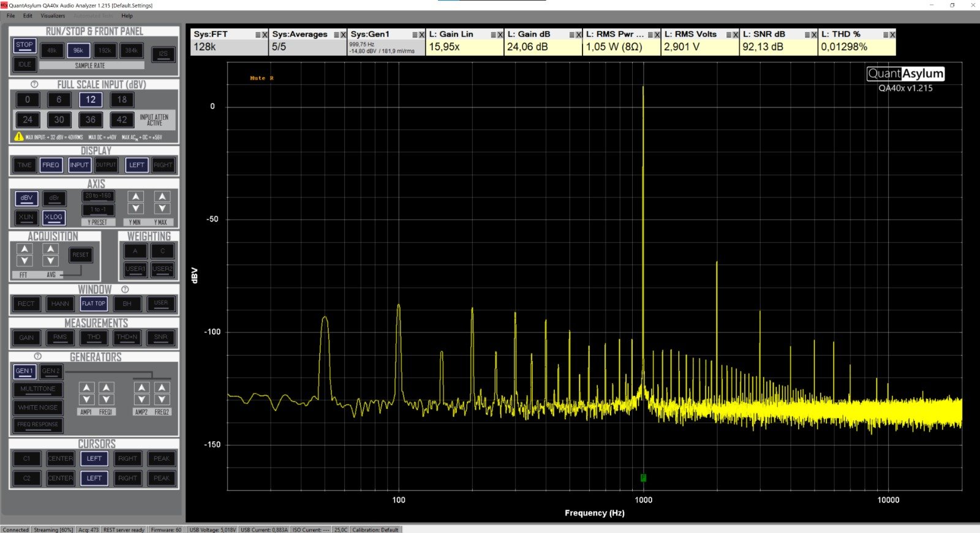Raise Y MIN with up arrow
The width and height of the screenshot is (980, 533).
pos(135,196)
